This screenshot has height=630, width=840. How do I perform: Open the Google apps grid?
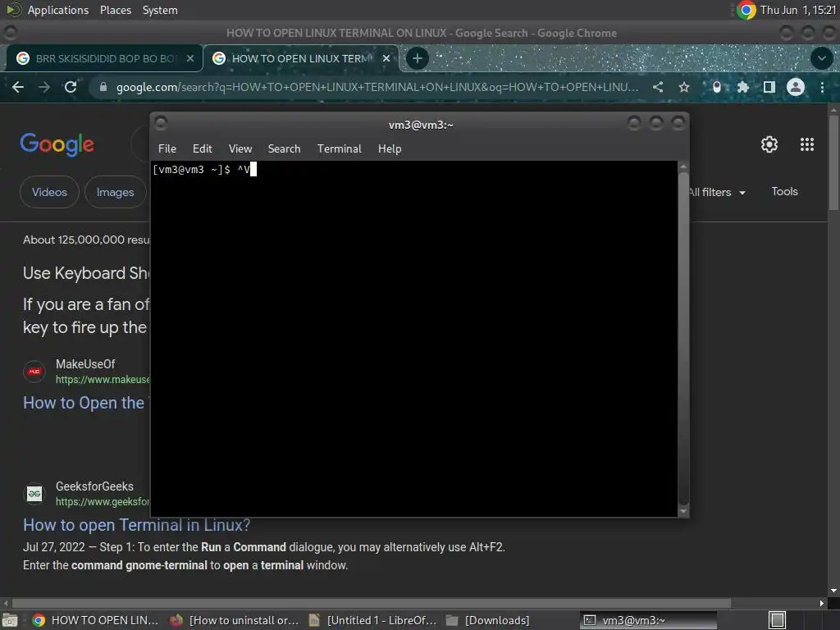coord(807,144)
